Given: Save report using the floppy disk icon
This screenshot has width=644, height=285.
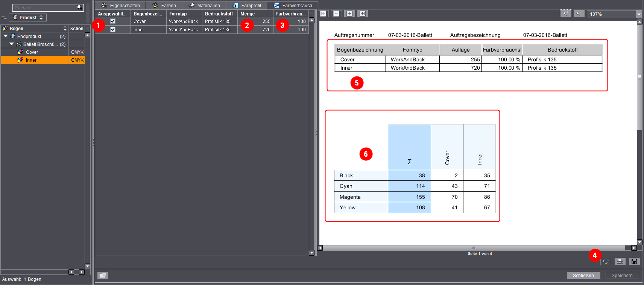Looking at the screenshot, I should point(634,261).
